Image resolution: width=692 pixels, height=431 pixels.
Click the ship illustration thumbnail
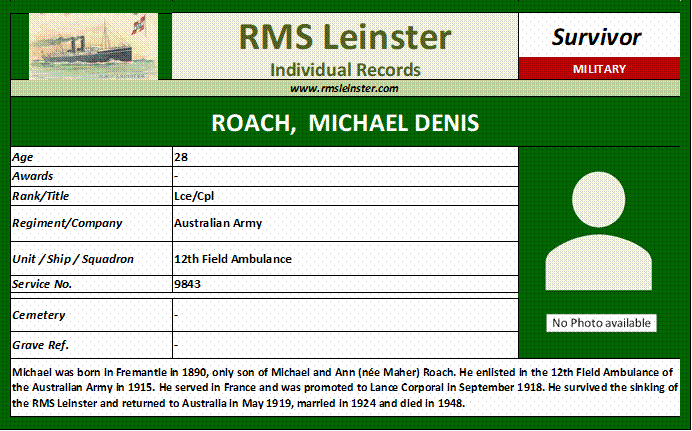(93, 46)
